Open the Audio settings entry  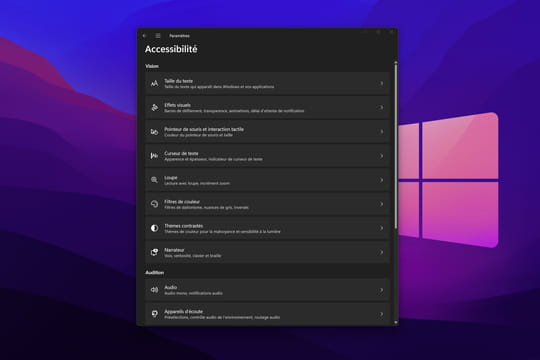268,290
